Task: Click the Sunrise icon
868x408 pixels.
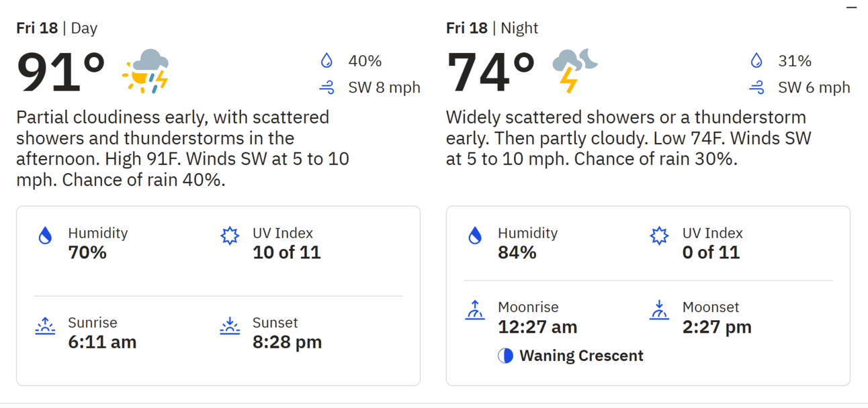Action: 45,326
